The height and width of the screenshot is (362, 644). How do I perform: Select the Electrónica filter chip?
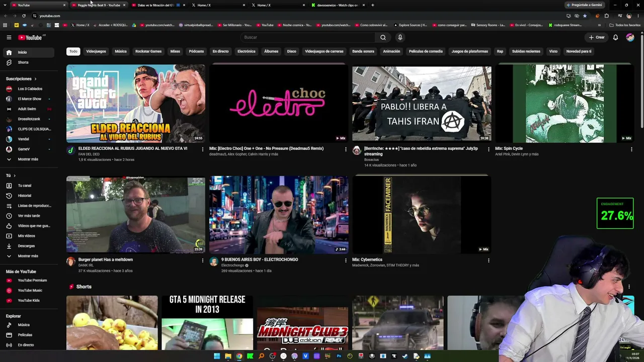pos(247,51)
